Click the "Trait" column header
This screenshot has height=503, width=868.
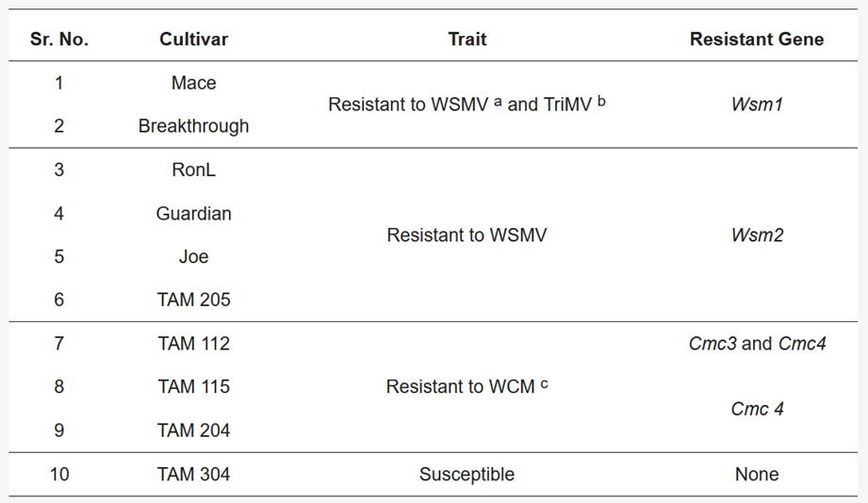click(467, 39)
